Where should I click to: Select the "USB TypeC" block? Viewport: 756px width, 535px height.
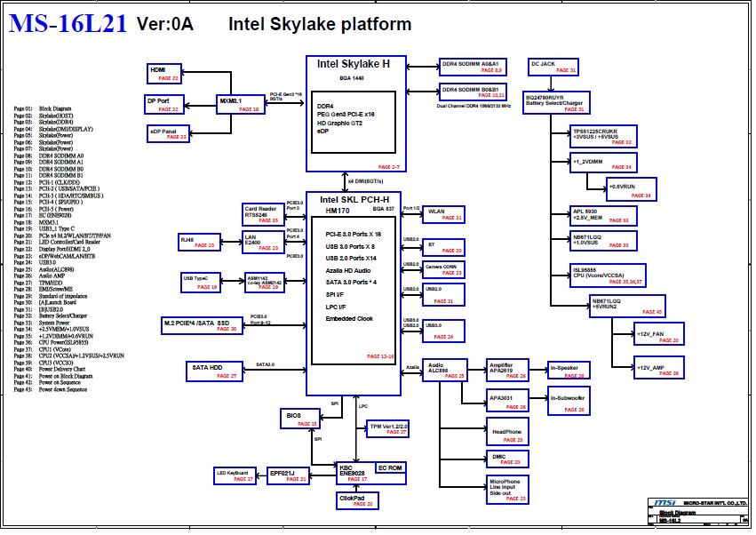[201, 283]
